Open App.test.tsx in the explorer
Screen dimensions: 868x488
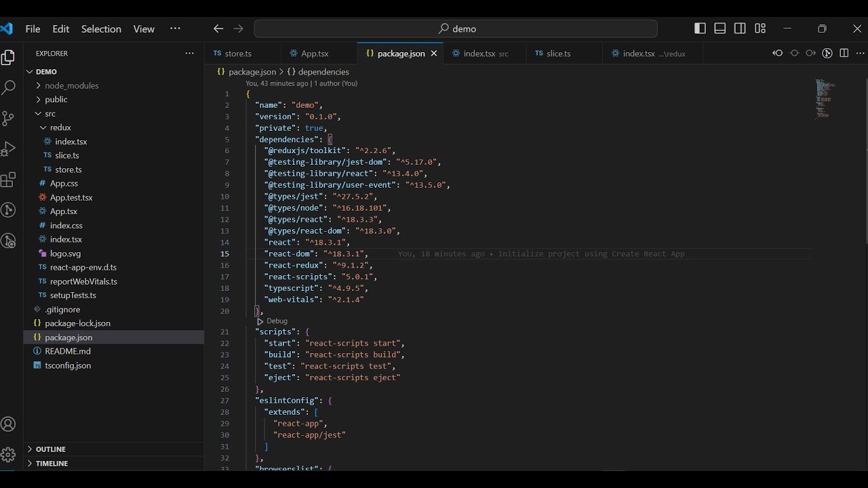click(114, 197)
